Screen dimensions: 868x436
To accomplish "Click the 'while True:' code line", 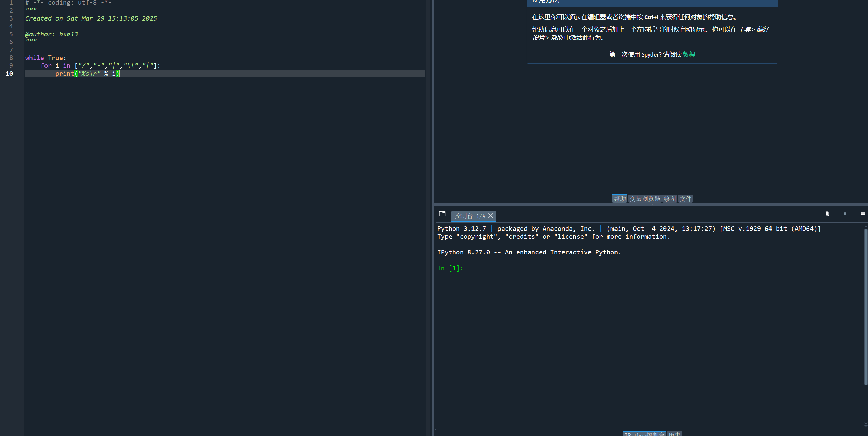I will [x=46, y=58].
